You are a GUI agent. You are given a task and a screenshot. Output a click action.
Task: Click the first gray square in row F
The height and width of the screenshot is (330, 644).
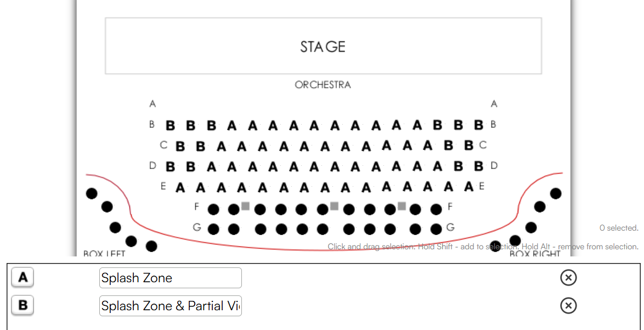tap(246, 206)
